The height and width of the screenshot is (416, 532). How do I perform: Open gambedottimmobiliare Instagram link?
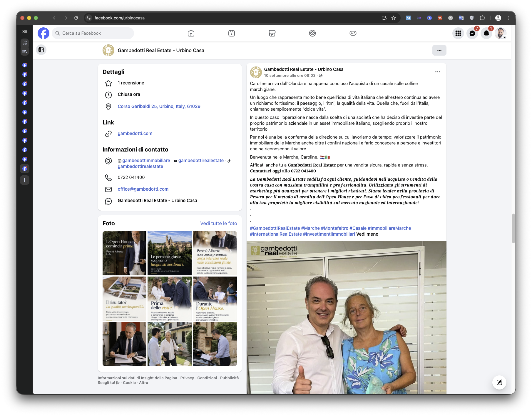pyautogui.click(x=146, y=161)
